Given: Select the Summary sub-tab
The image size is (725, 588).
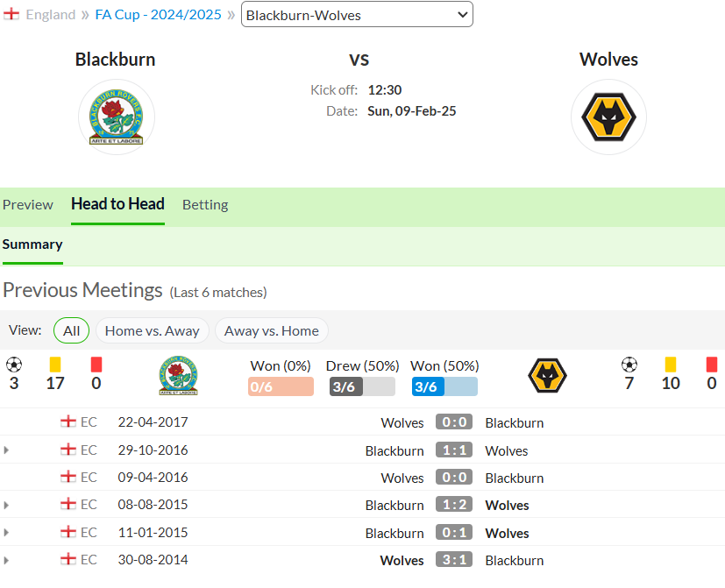Looking at the screenshot, I should point(32,244).
